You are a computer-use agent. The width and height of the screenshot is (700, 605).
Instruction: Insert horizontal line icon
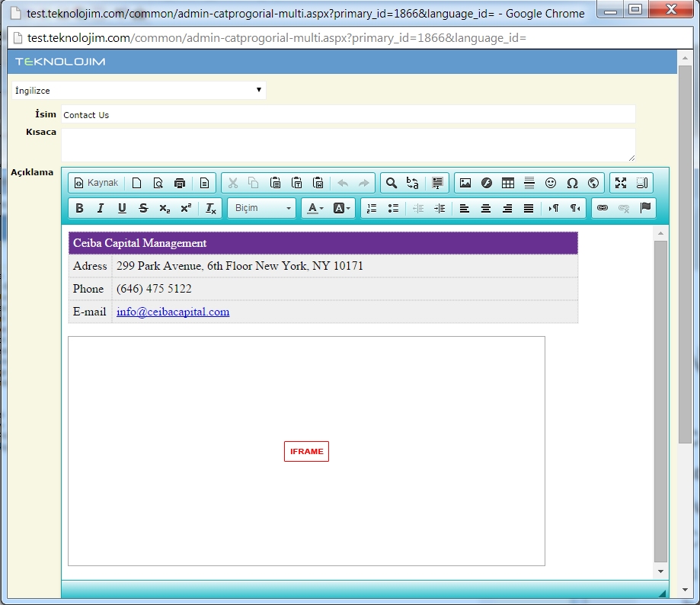point(529,183)
